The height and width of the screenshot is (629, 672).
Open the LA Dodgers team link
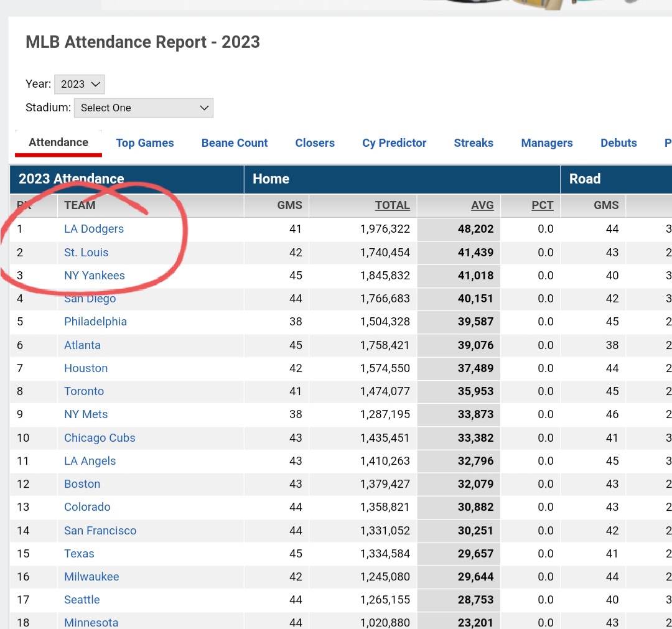point(94,229)
